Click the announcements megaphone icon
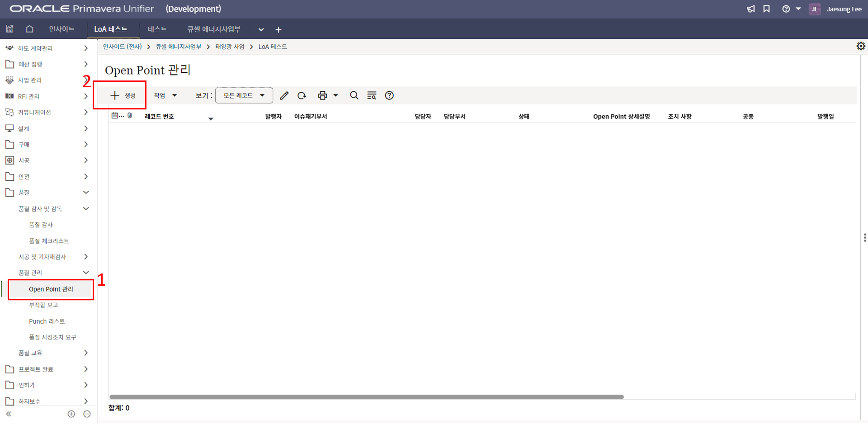This screenshot has height=443, width=868. 751,9
